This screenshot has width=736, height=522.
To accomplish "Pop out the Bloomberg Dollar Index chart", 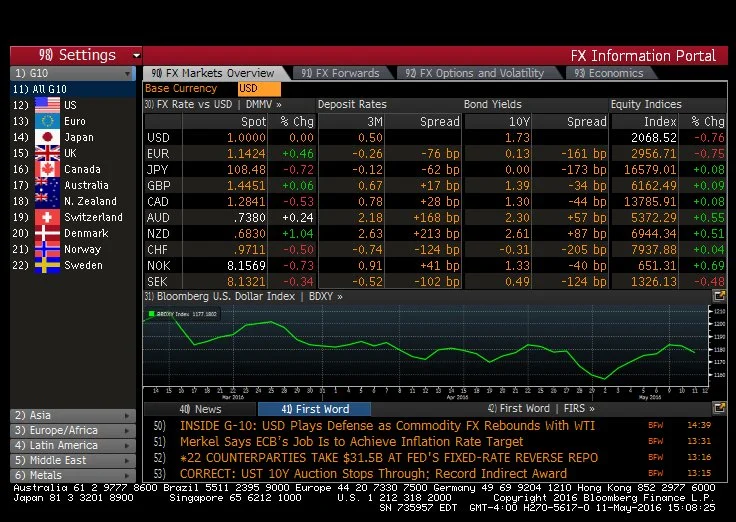I will click(719, 296).
